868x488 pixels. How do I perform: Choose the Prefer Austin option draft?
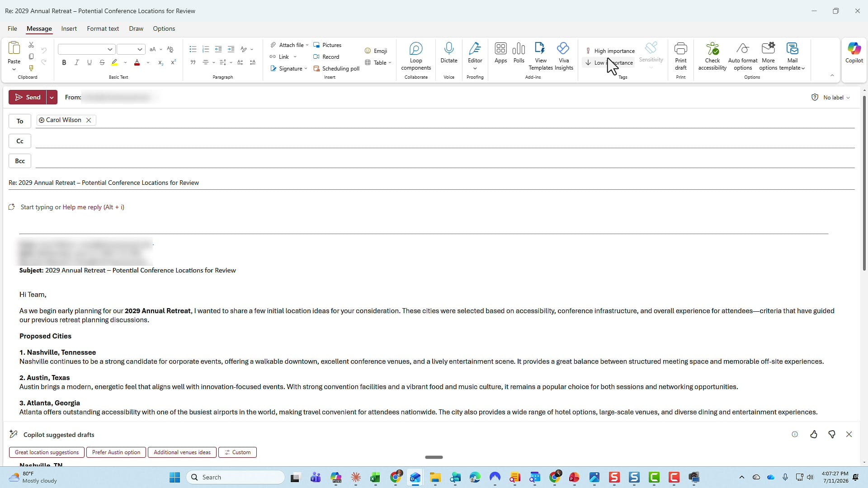tap(116, 452)
